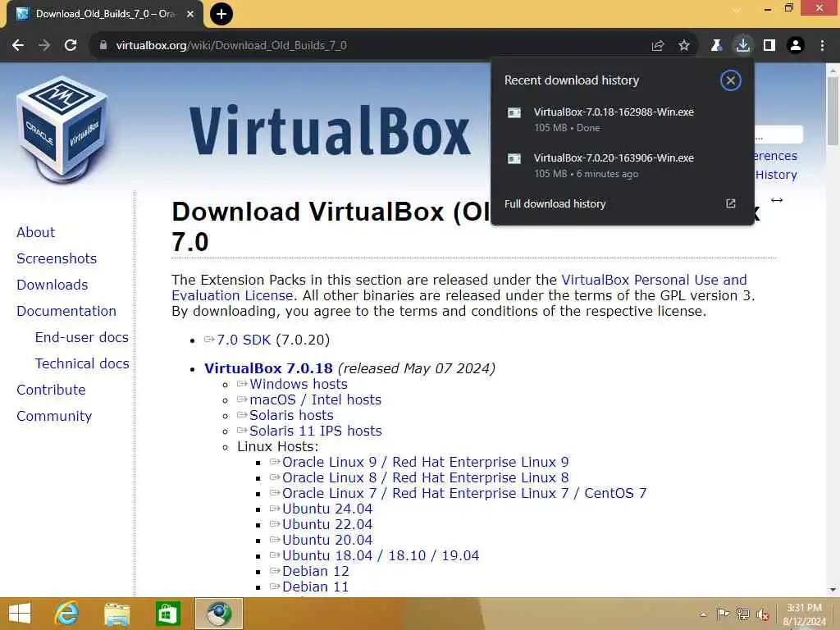
Task: Download Solaris hosts package
Action: click(291, 415)
